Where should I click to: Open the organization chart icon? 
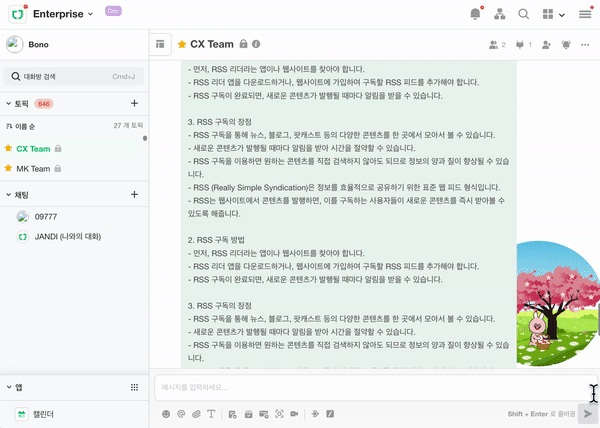[x=500, y=14]
